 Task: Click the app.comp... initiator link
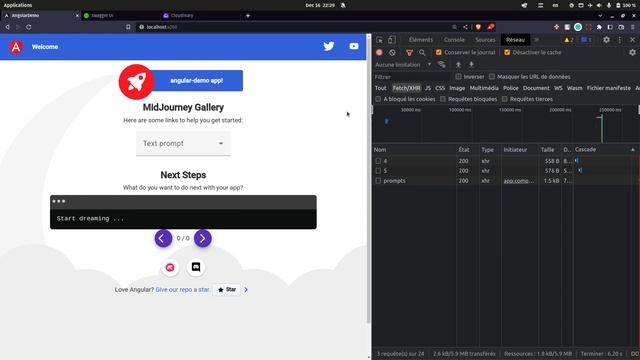(518, 180)
